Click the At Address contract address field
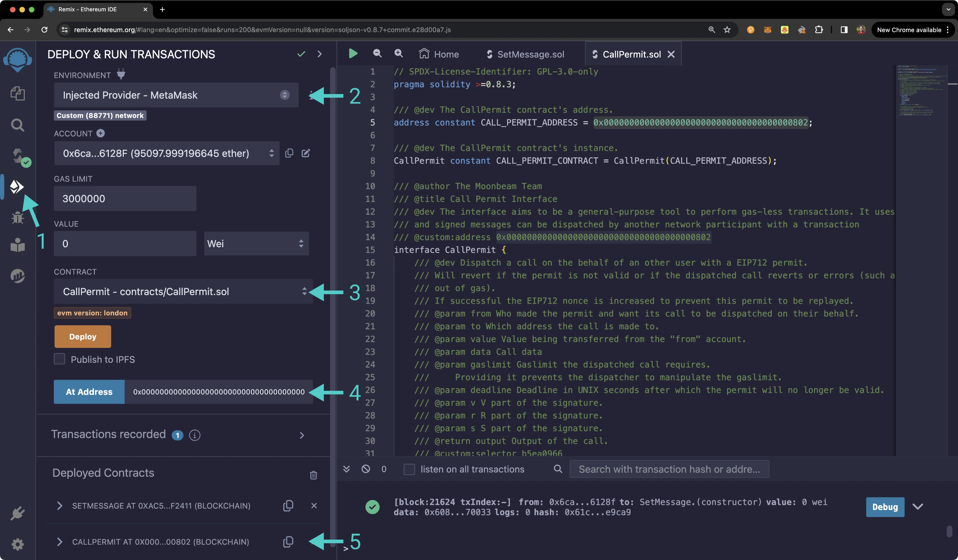The image size is (958, 560). coord(219,392)
